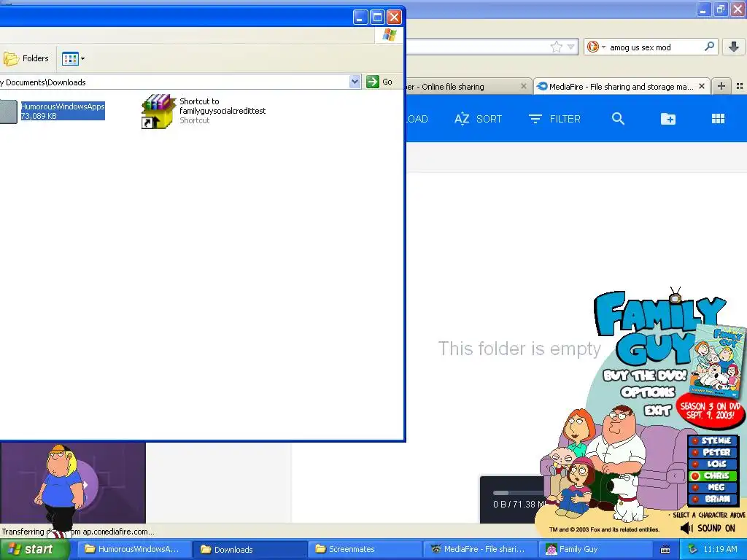The image size is (747, 560).
Task: Click EXIT in Family Guy app
Action: click(x=657, y=410)
